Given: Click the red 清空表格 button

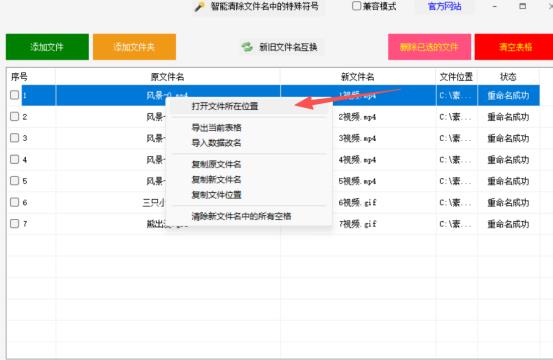Looking at the screenshot, I should point(514,47).
